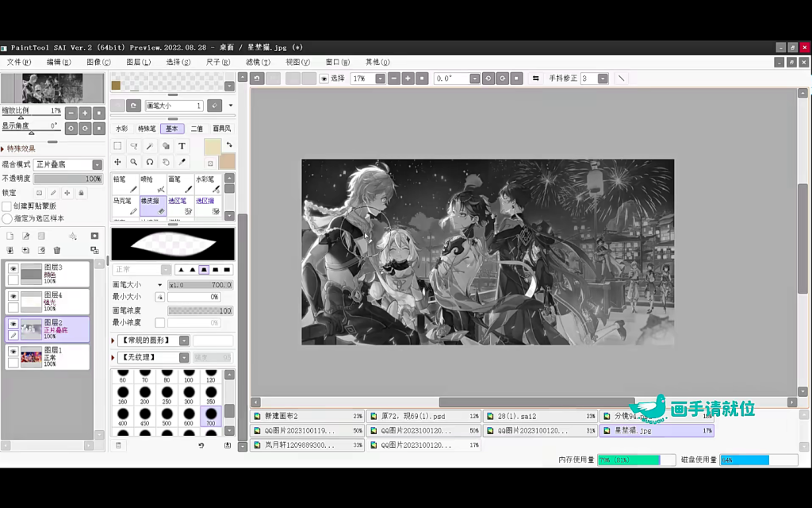Toggle 指定为选区样本 option
812x508 pixels.
(x=7, y=218)
